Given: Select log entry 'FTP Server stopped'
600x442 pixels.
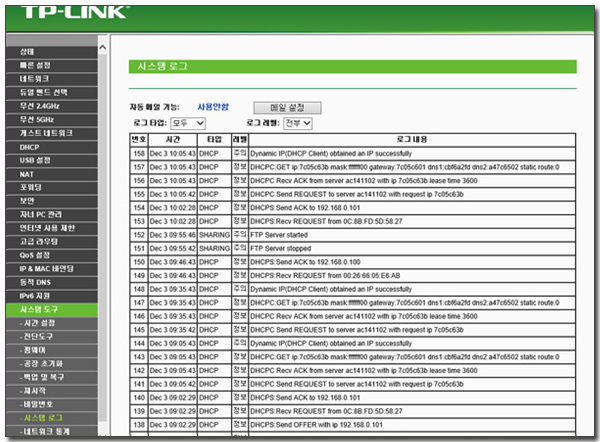Looking at the screenshot, I should point(280,249).
